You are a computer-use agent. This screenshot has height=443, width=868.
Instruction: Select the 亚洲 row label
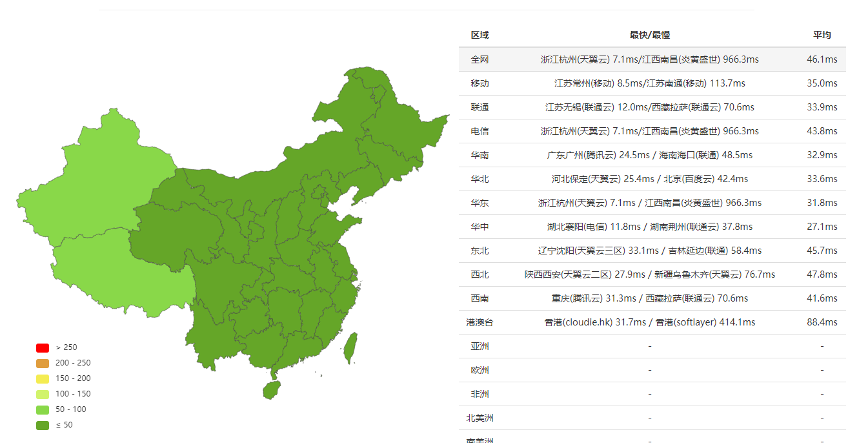[479, 346]
